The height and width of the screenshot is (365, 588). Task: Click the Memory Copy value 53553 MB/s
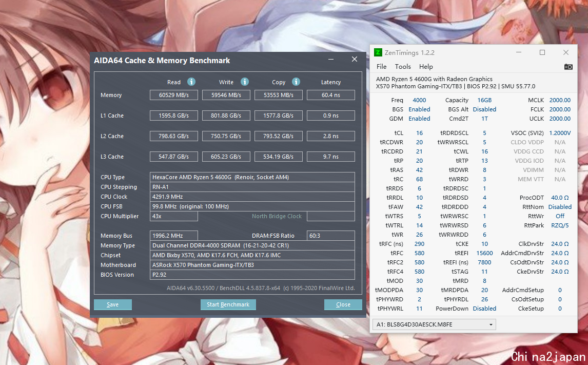278,95
